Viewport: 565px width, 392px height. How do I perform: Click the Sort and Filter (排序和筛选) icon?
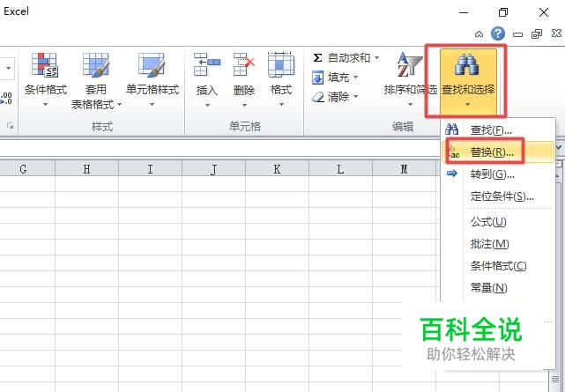410,65
